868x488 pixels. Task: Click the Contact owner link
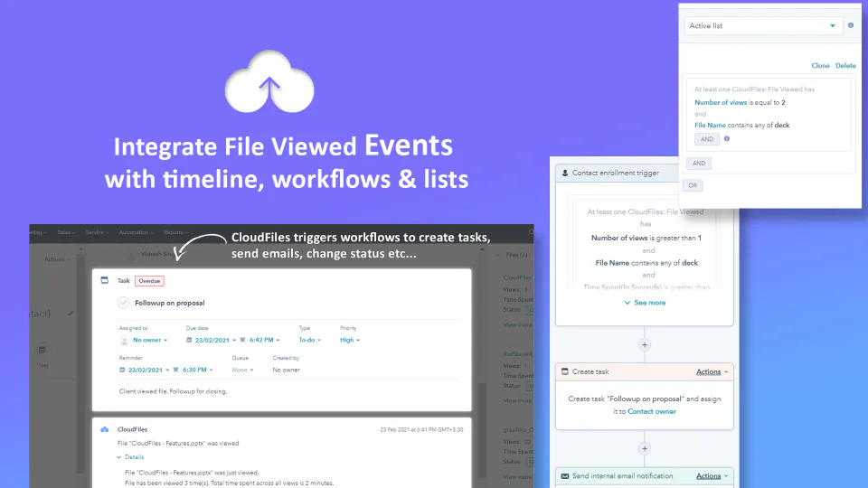(652, 411)
